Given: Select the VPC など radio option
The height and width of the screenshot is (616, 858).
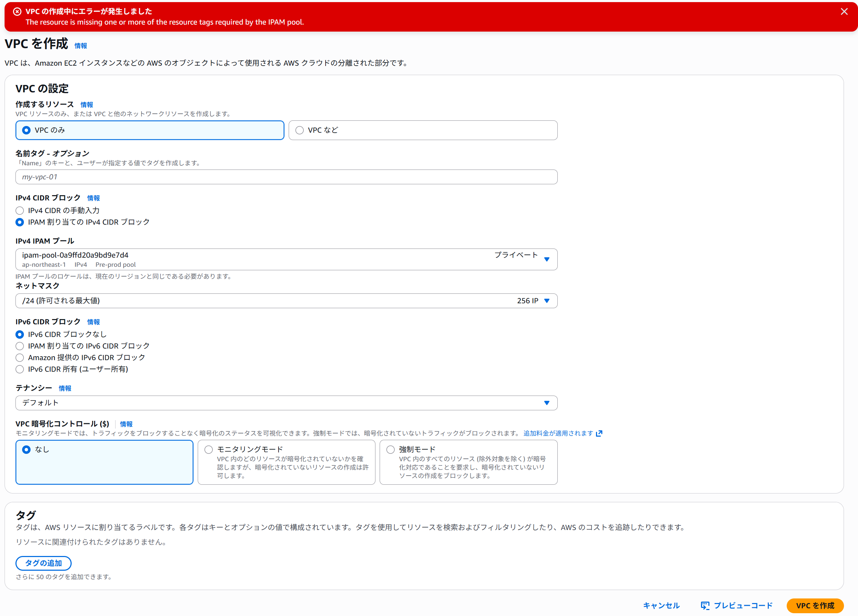Looking at the screenshot, I should 423,130.
